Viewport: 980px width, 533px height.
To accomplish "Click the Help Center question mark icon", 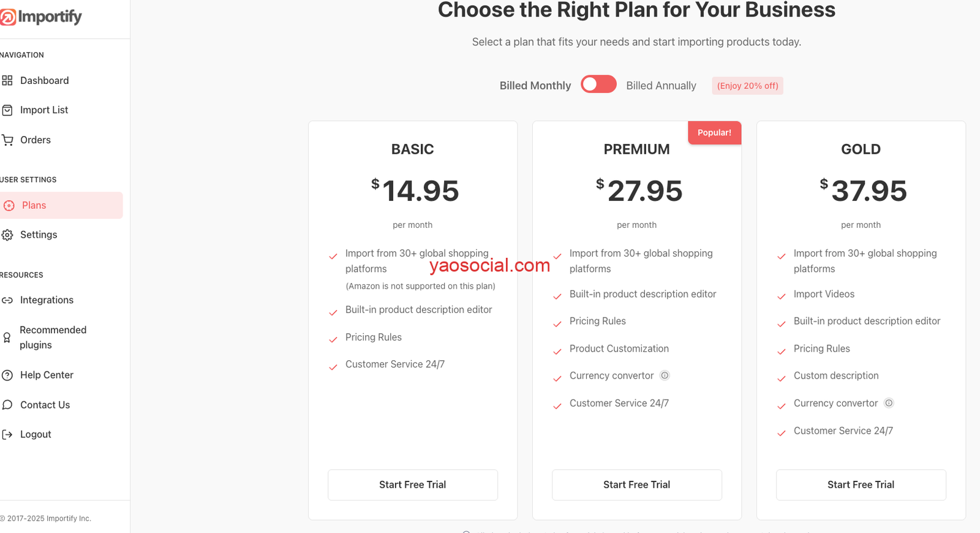I will pos(7,375).
